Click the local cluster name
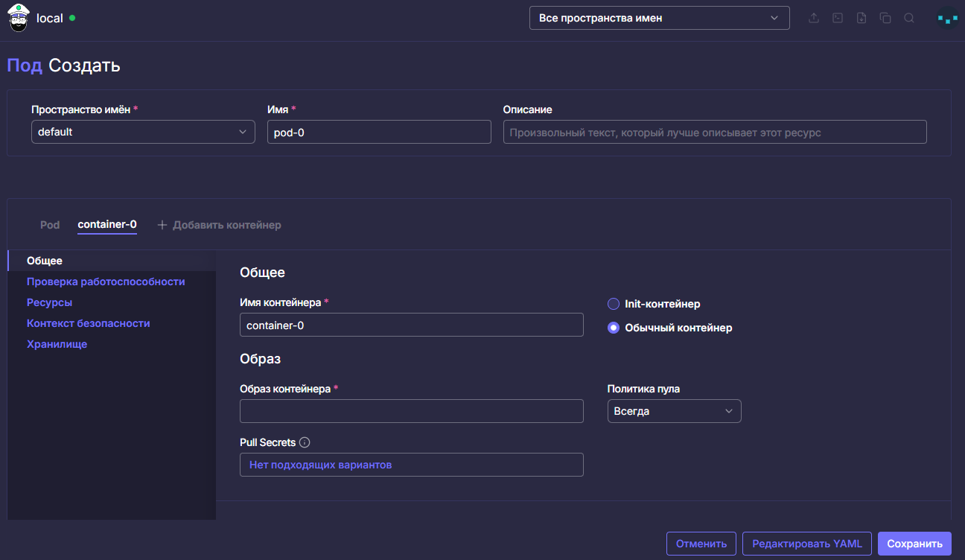The height and width of the screenshot is (560, 965). tap(50, 18)
